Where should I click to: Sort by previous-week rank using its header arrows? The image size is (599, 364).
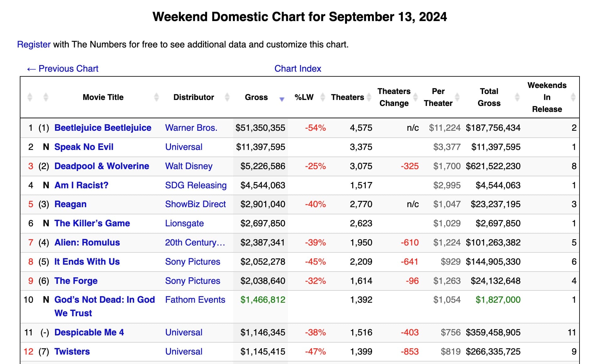click(x=46, y=97)
